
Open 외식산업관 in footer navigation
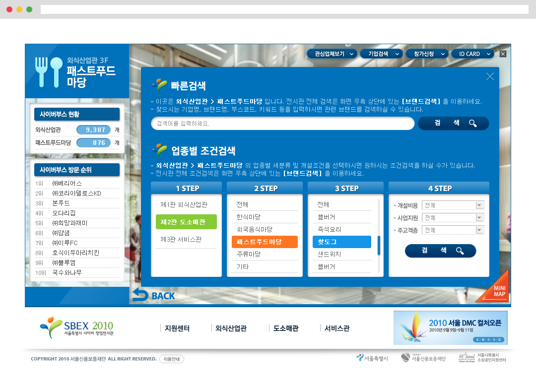(x=231, y=328)
